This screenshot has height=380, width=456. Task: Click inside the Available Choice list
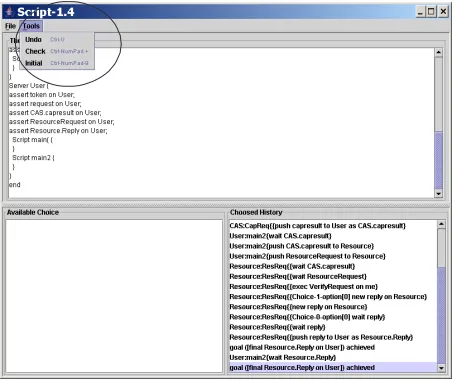(114, 296)
